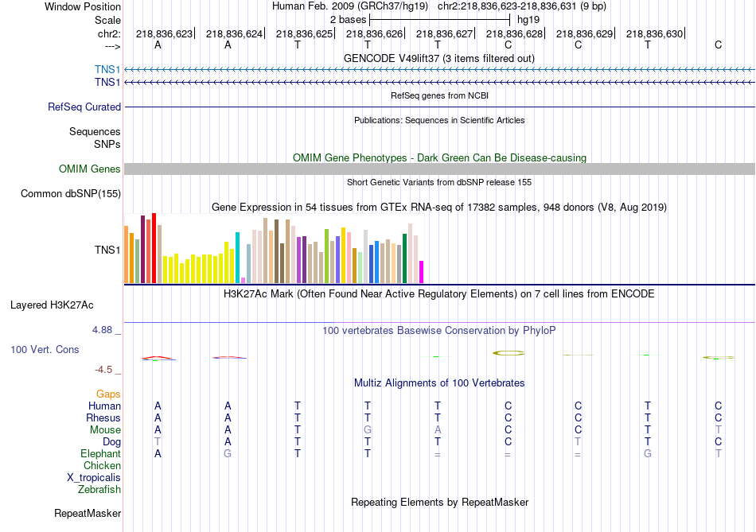Click the cyan bar in GTEx expression chart
This screenshot has height=532, width=756.
point(237,258)
